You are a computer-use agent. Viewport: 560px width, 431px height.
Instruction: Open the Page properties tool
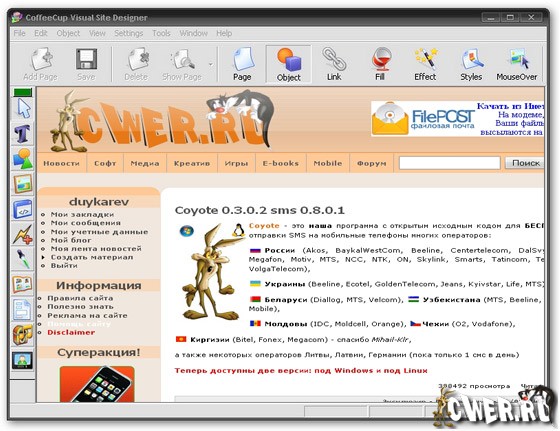point(242,64)
